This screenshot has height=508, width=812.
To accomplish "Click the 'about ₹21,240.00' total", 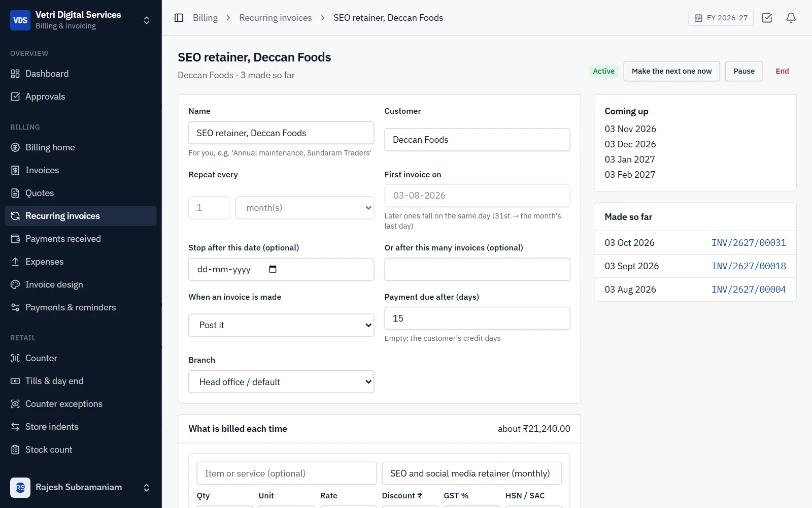I will [x=534, y=429].
